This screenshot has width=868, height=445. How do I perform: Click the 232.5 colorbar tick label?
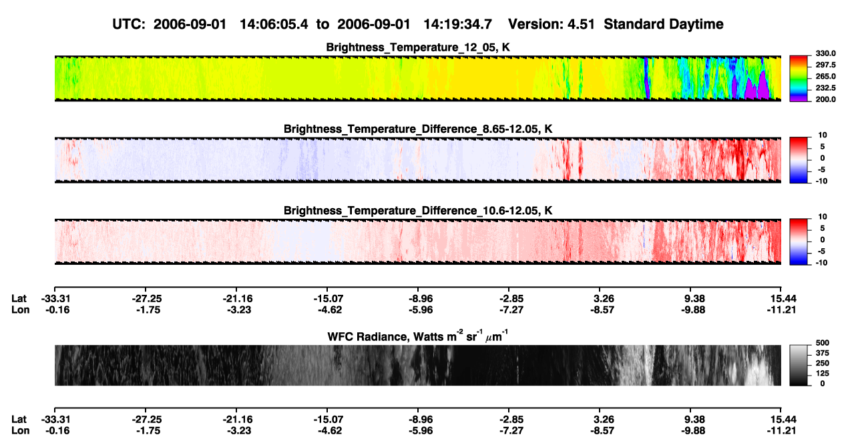coord(826,87)
